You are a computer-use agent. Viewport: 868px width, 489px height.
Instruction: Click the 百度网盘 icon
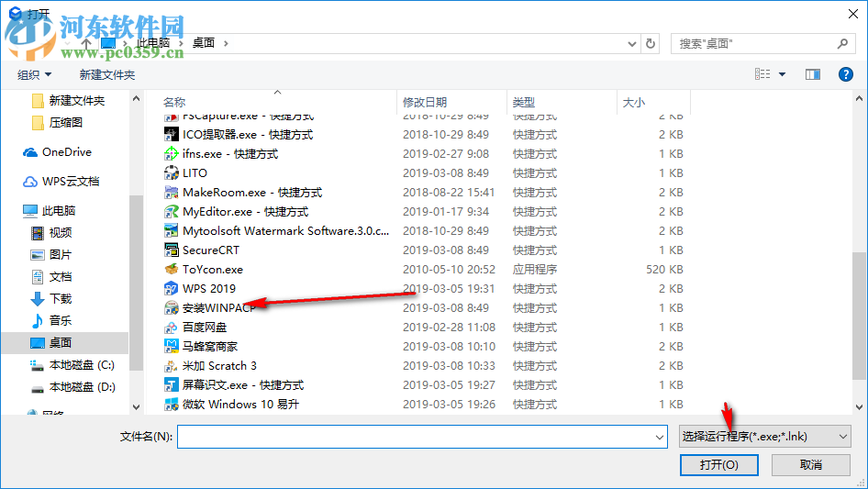click(x=172, y=328)
